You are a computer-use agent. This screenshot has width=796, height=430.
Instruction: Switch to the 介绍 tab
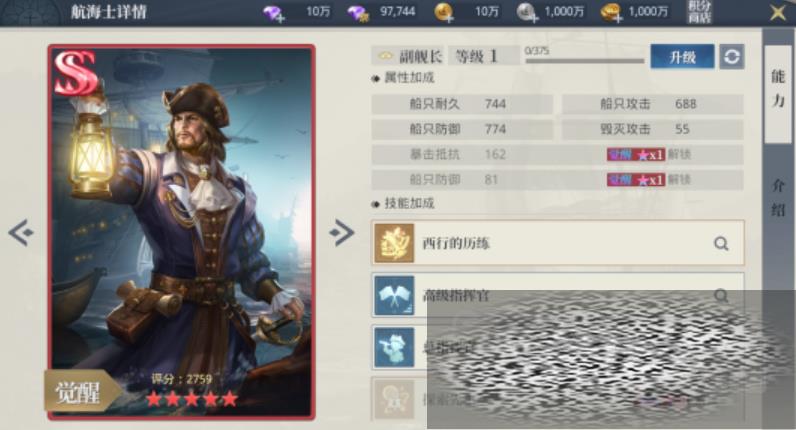coord(778,198)
